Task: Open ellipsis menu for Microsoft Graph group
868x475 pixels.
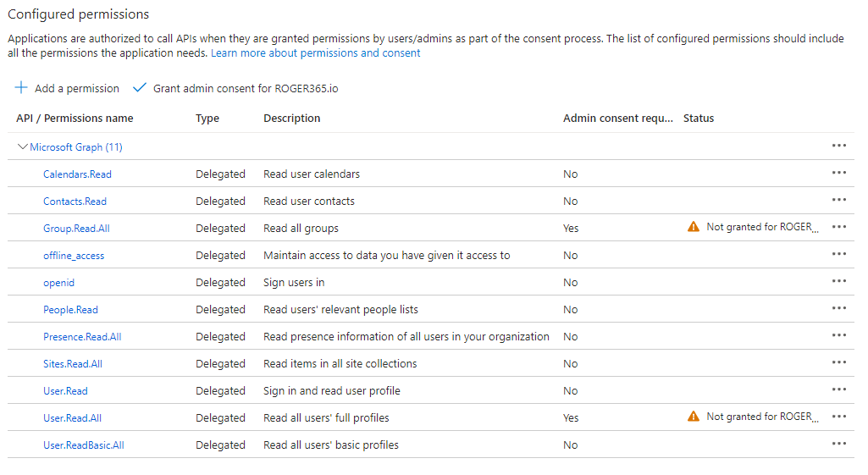Action: coord(838,146)
